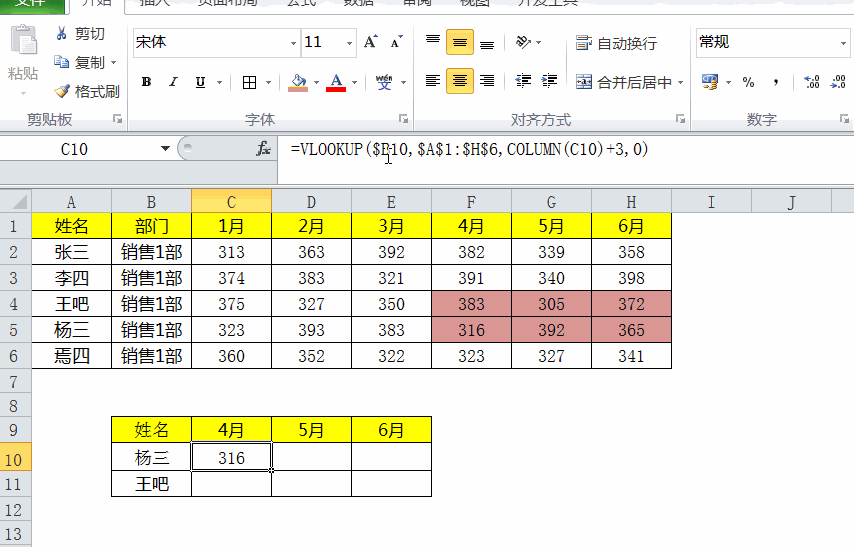Click cell A5 containing 杨三
This screenshot has height=547, width=854.
71,330
